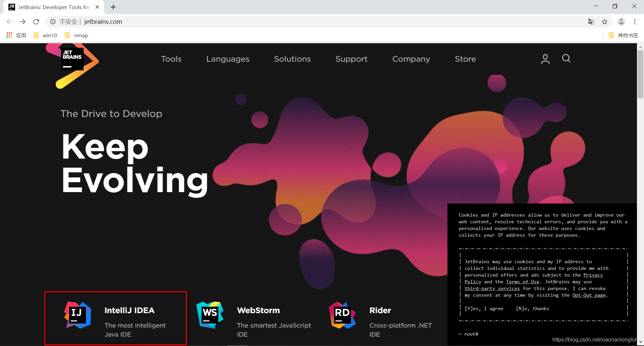Click 'The Drive to Develop' tagline
Image resolution: width=644 pixels, height=346 pixels.
(x=111, y=114)
